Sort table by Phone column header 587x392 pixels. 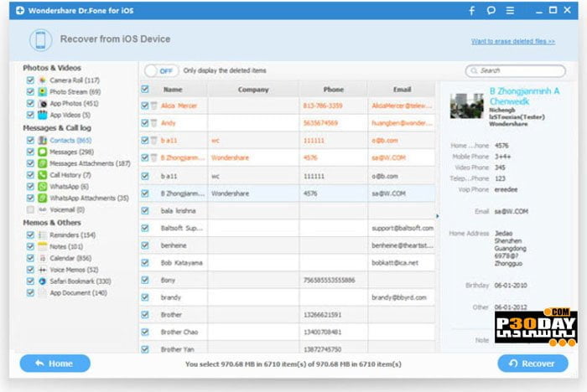click(x=333, y=90)
